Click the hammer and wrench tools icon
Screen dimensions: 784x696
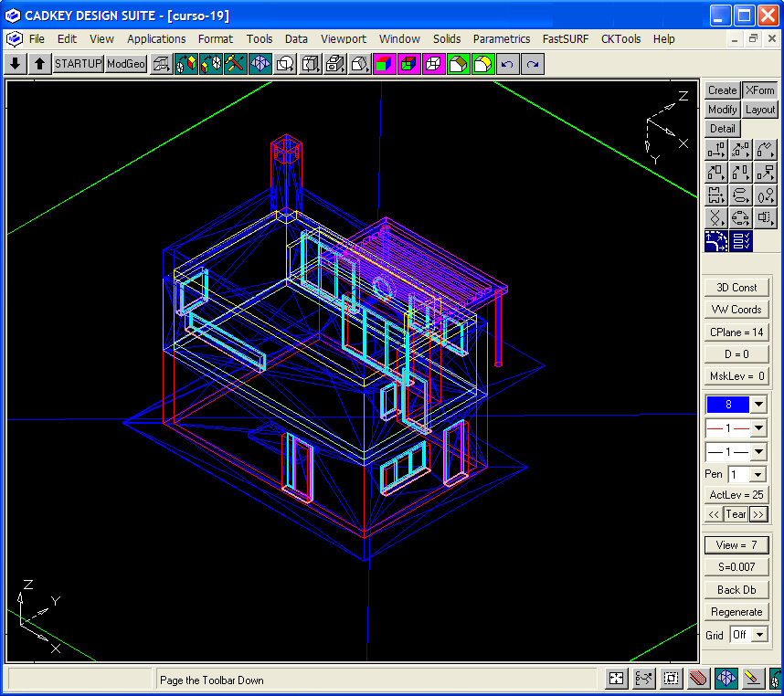point(236,64)
